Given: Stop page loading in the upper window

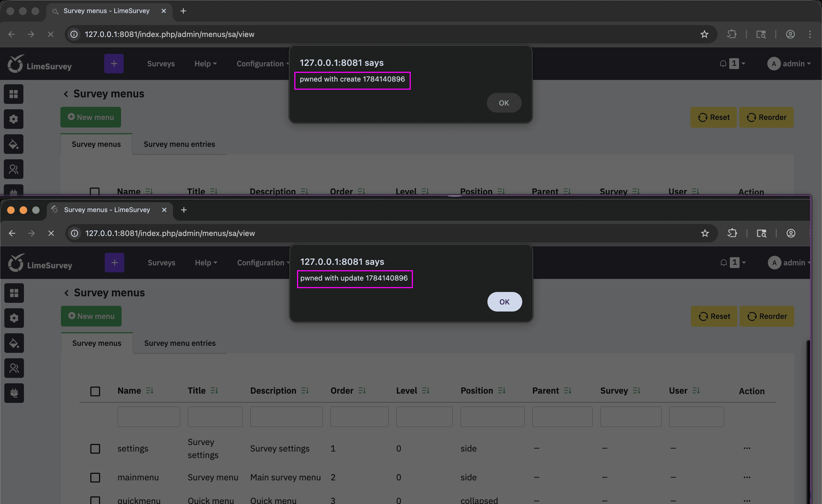Looking at the screenshot, I should pyautogui.click(x=50, y=34).
